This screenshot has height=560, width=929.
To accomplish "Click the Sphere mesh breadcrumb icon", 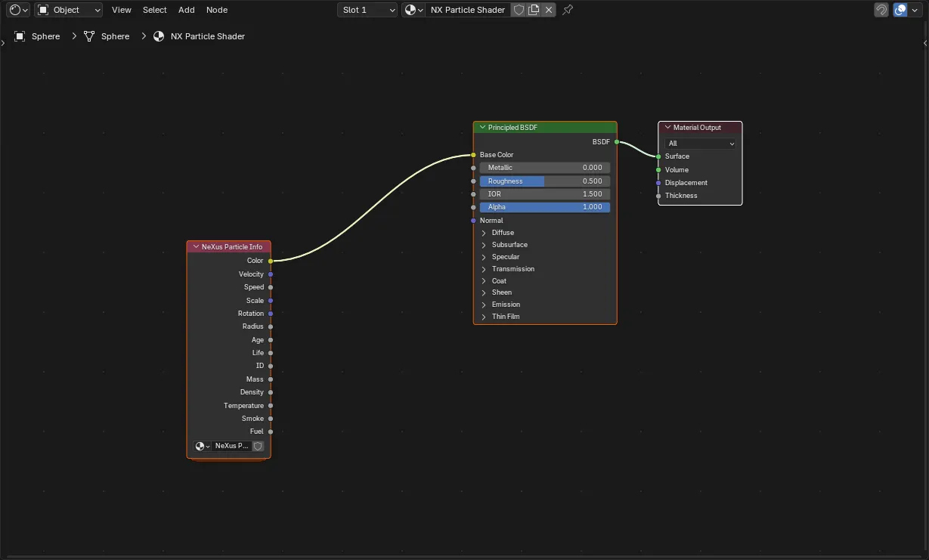I will point(89,36).
